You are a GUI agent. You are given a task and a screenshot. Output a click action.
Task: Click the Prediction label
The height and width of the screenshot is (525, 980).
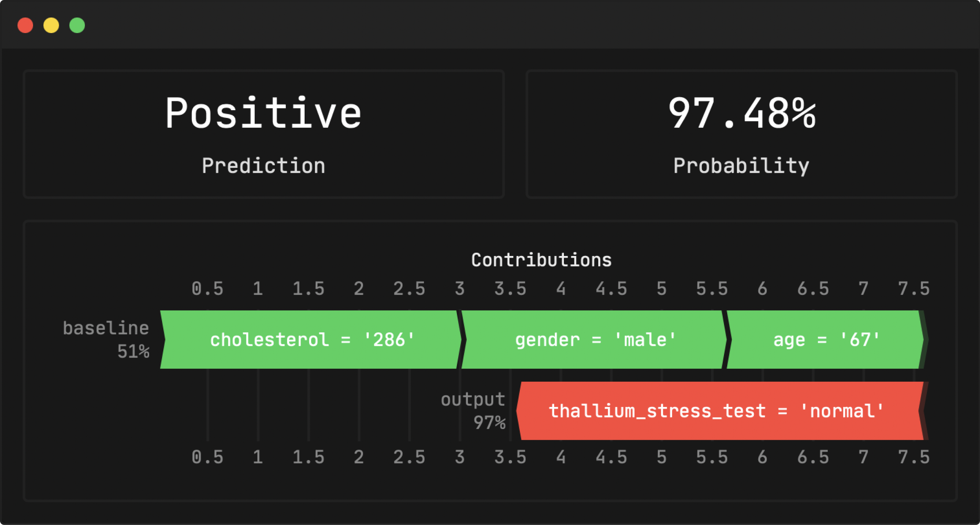point(263,166)
